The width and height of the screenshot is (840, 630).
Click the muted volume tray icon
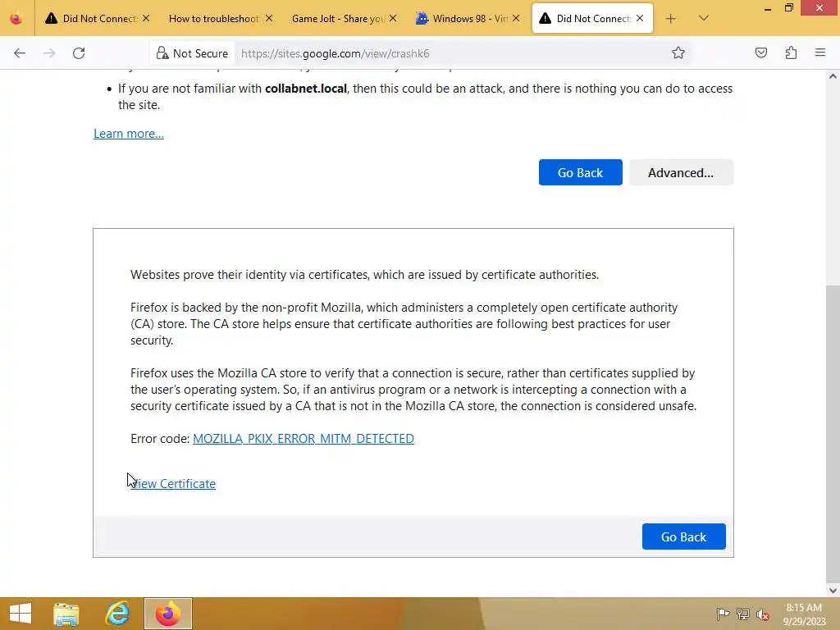763,614
